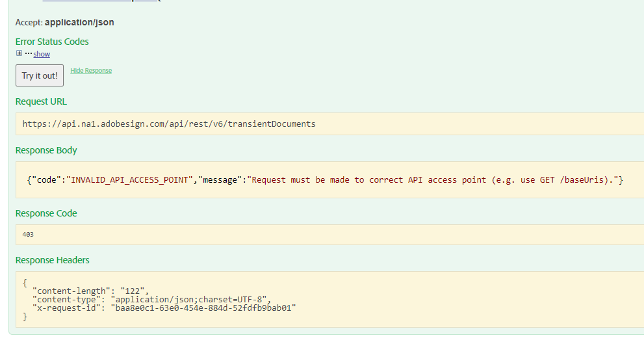
Task: Click the x-request-id header value
Action: (203, 308)
